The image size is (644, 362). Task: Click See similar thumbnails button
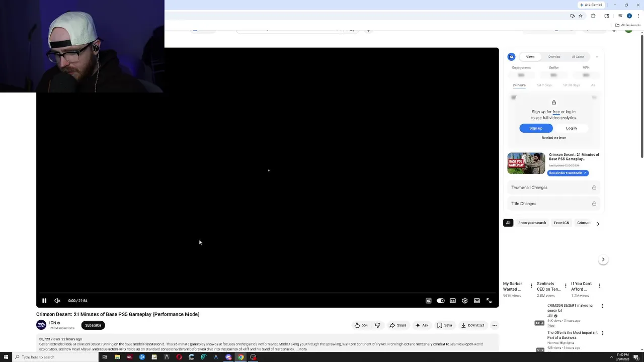click(568, 173)
